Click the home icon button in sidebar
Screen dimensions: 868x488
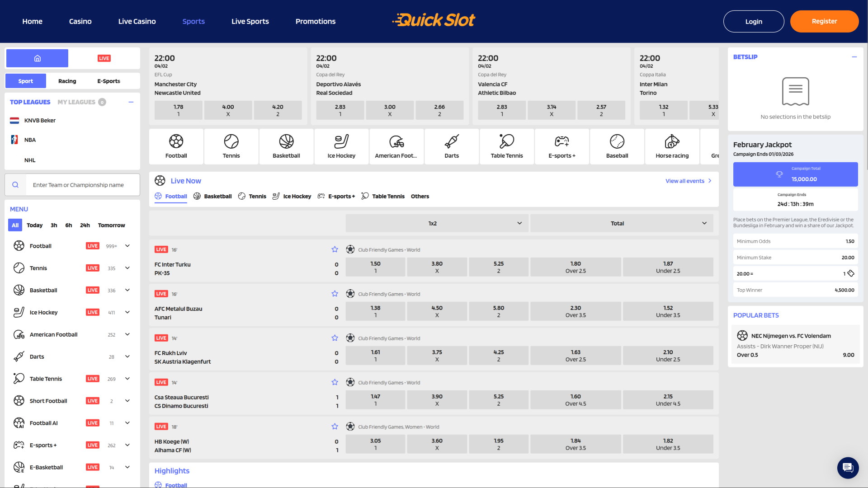[x=37, y=58]
